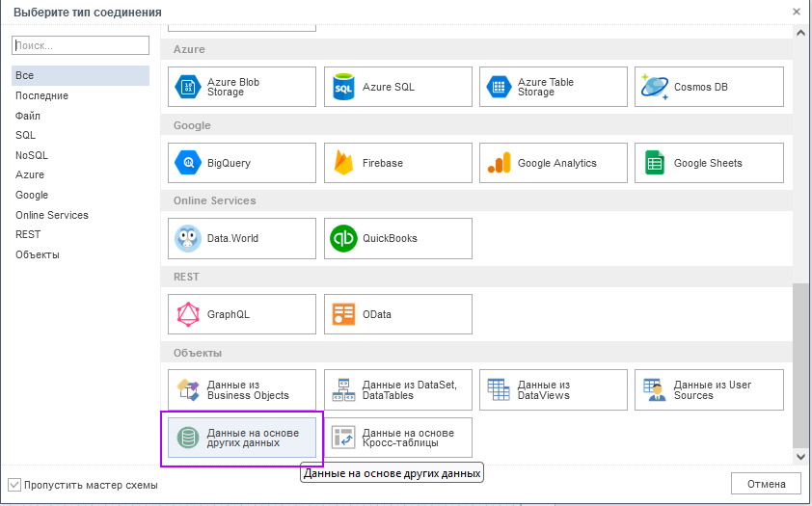Choose the OData connection icon
Screen dimensions: 812x506
coord(343,315)
